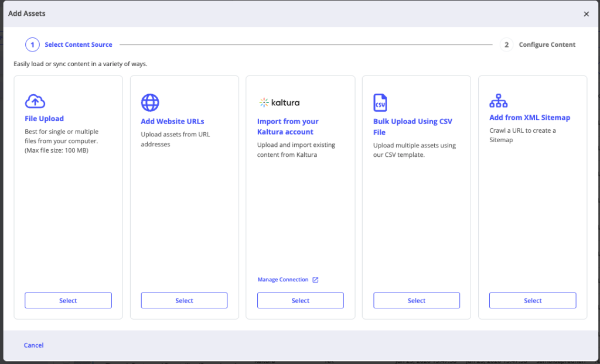Click 'Crawl a URL to create a Sitemap'
This screenshot has width=600, height=364.
point(523,135)
